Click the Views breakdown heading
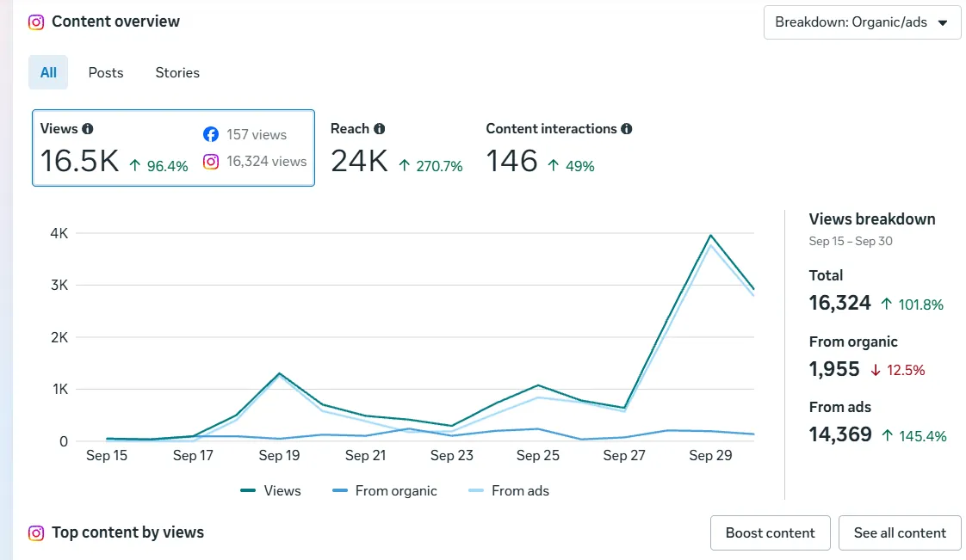Screen dimensions: 966x560 click(x=872, y=219)
